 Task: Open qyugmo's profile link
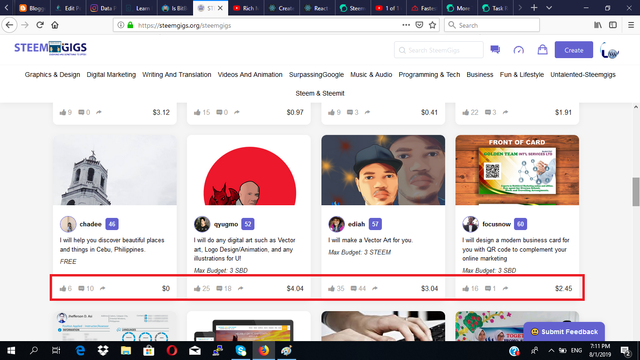pos(226,224)
